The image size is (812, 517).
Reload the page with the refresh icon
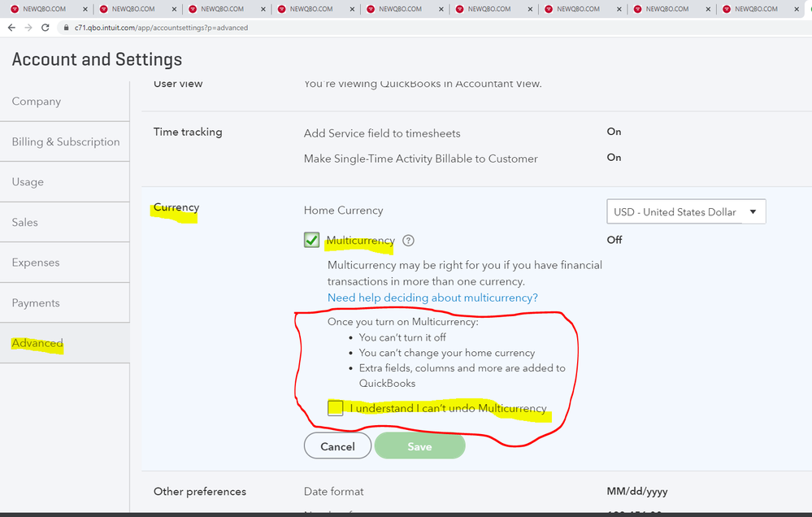[x=46, y=28]
